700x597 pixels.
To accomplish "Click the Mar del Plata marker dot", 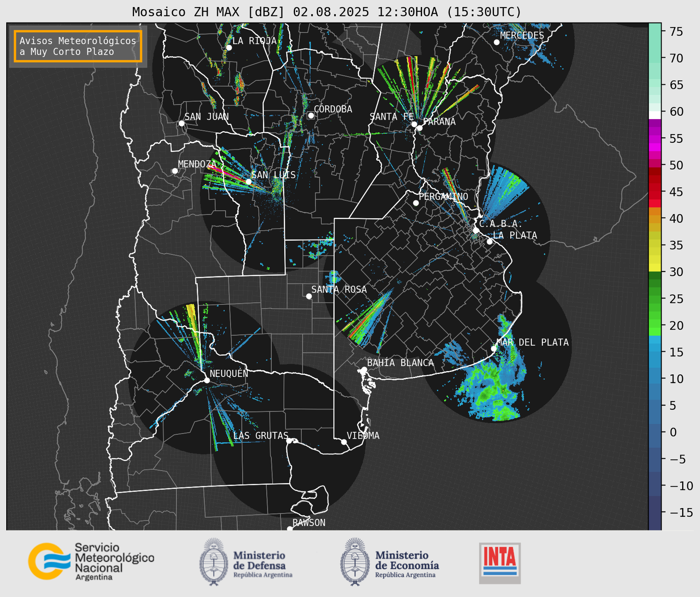I will [494, 349].
